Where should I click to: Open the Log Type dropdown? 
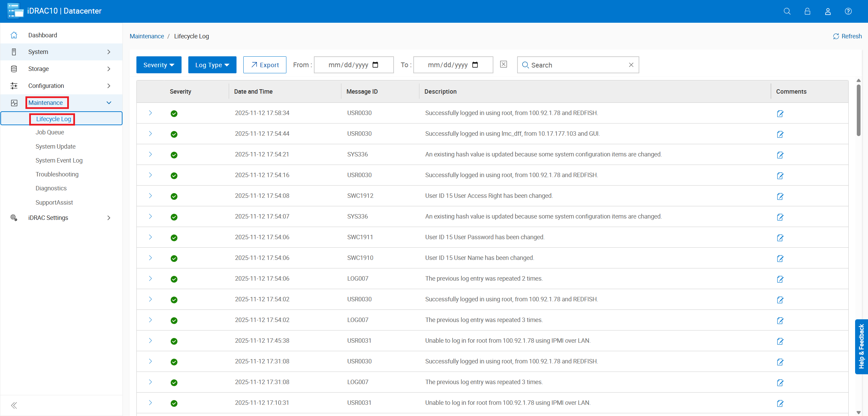[x=212, y=64]
